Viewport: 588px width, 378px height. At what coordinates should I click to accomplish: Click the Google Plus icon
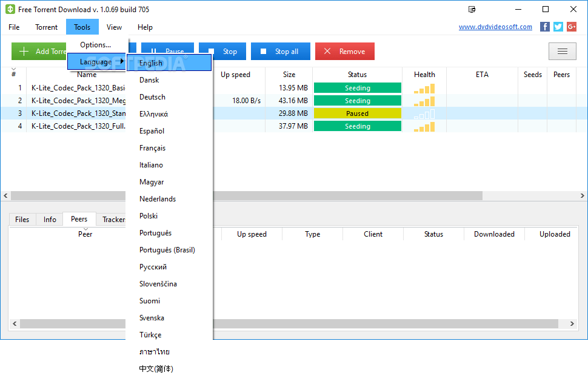[572, 27]
